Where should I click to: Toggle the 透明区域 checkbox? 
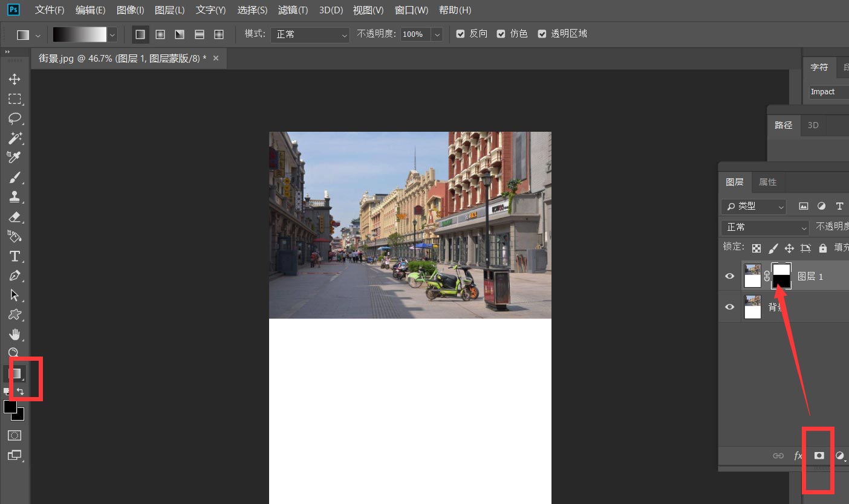click(x=542, y=34)
